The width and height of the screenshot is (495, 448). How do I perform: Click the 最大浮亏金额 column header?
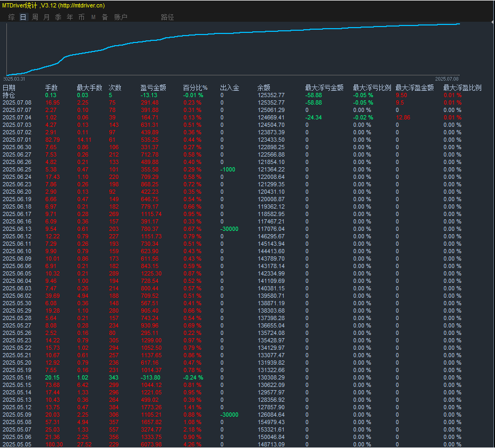[x=324, y=88]
